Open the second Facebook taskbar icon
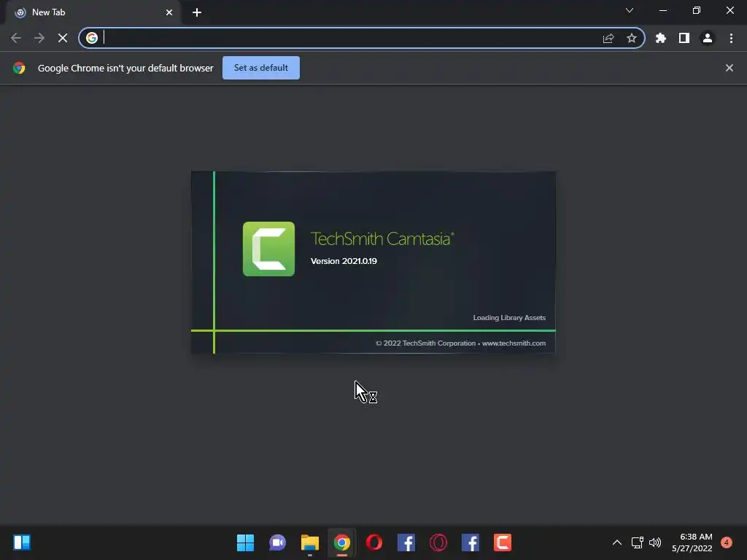 [x=471, y=542]
